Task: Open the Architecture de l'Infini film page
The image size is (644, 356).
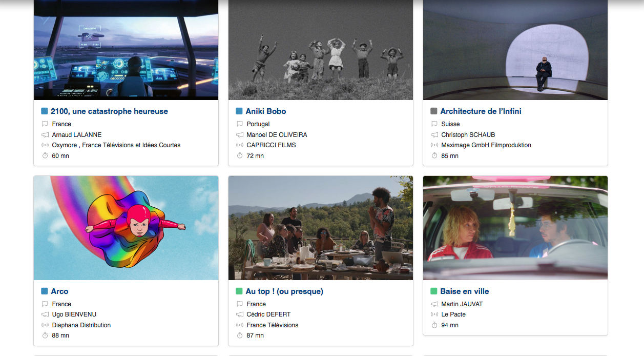Action: click(x=481, y=111)
